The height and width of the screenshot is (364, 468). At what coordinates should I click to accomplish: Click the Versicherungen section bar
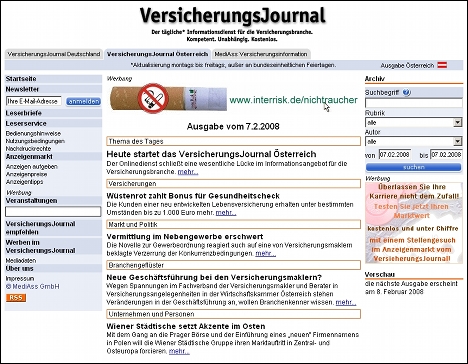234,184
